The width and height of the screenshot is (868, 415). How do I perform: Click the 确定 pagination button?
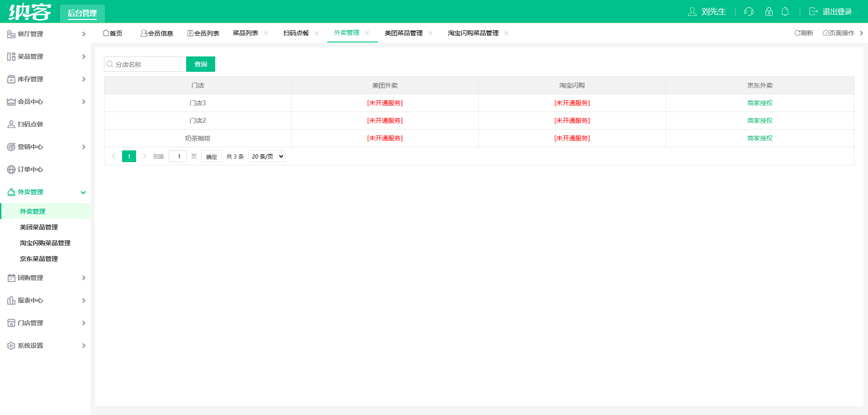(212, 156)
